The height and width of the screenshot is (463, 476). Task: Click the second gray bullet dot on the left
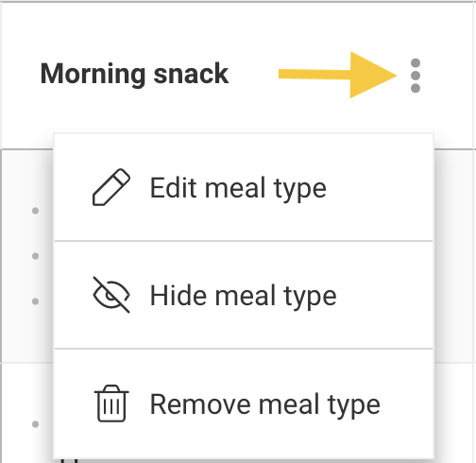(36, 256)
